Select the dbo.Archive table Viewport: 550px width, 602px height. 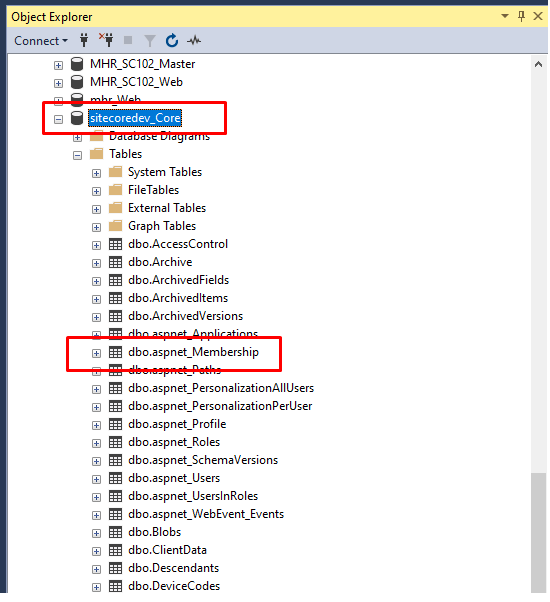click(160, 262)
